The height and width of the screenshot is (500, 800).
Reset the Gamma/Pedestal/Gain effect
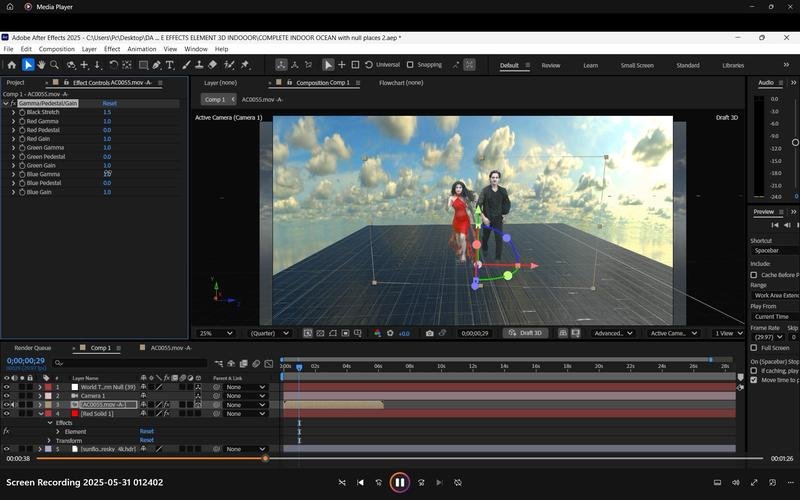(x=110, y=103)
